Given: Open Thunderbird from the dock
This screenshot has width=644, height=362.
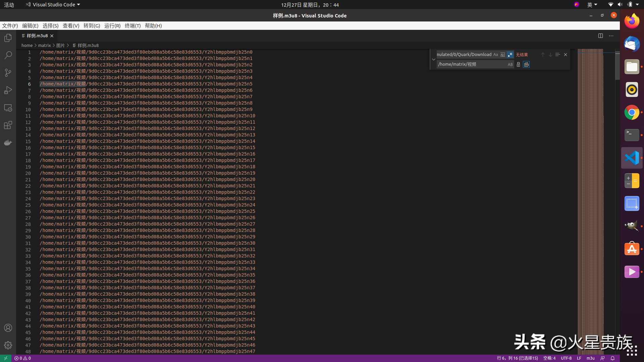Looking at the screenshot, I should [x=632, y=44].
